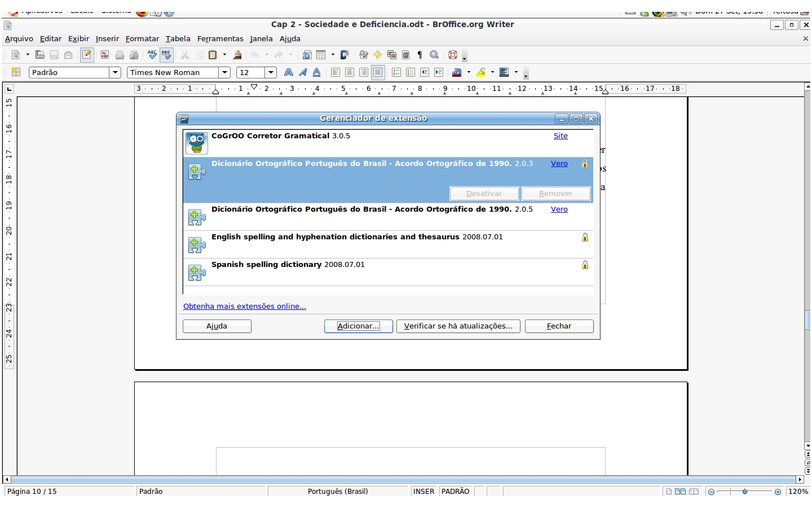Viewport: 812px width, 508px height.
Task: Toggle AutoSpellcheck icon
Action: [x=166, y=55]
